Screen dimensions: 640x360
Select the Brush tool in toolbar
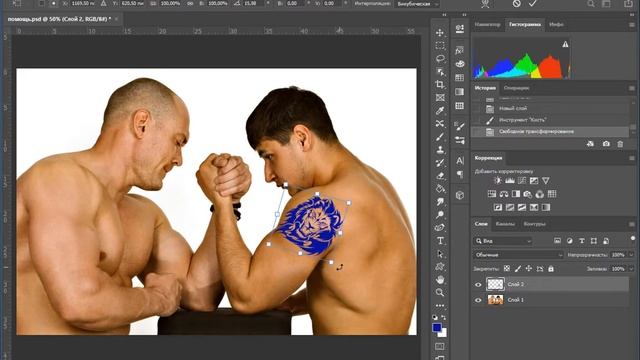click(x=440, y=137)
